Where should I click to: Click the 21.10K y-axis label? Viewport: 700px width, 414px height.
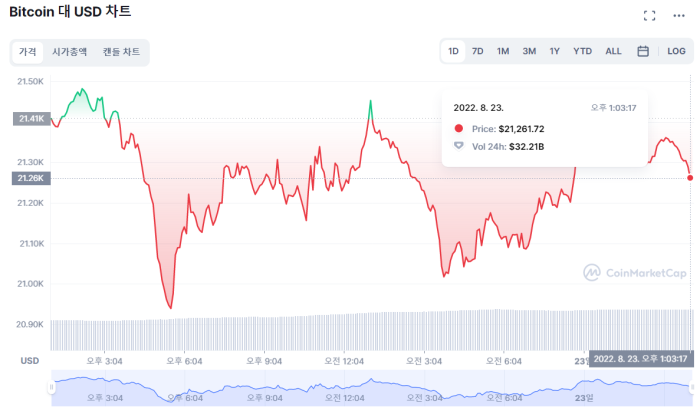[32, 243]
